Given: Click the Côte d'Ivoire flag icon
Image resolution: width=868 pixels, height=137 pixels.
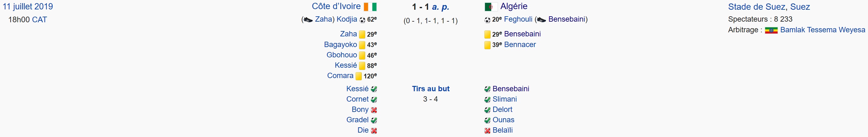Looking at the screenshot, I should click(370, 7).
